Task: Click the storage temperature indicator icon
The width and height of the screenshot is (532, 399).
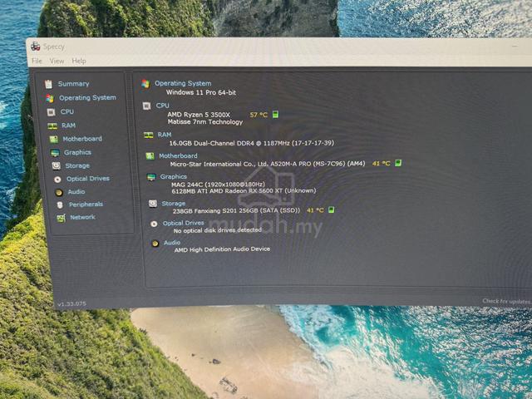Action: [x=332, y=210]
